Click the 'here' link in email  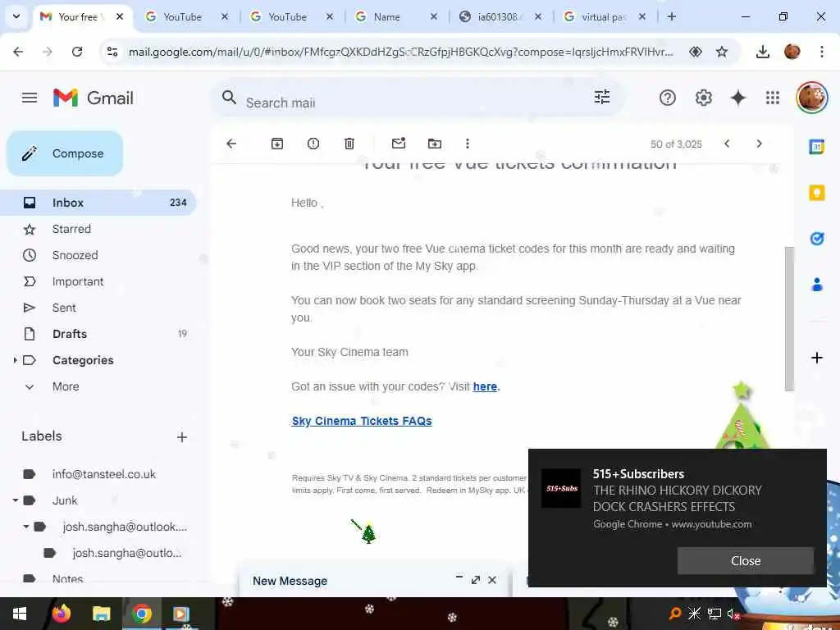485,386
